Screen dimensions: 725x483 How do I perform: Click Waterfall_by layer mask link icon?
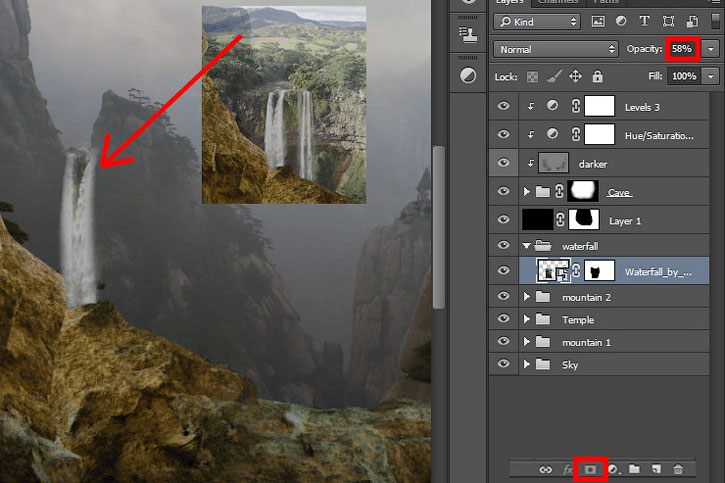[x=576, y=270]
